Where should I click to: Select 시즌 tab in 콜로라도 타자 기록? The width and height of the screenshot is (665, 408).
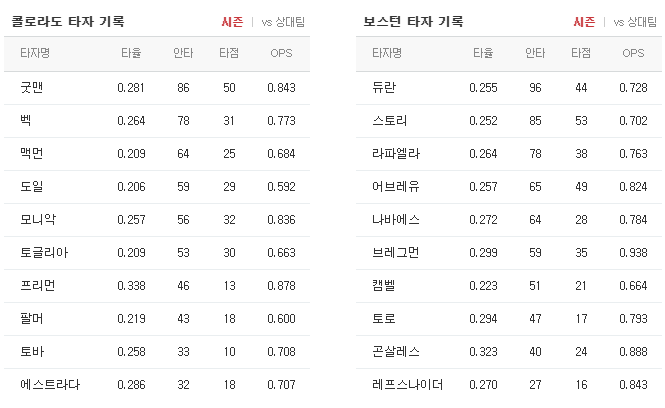point(232,22)
